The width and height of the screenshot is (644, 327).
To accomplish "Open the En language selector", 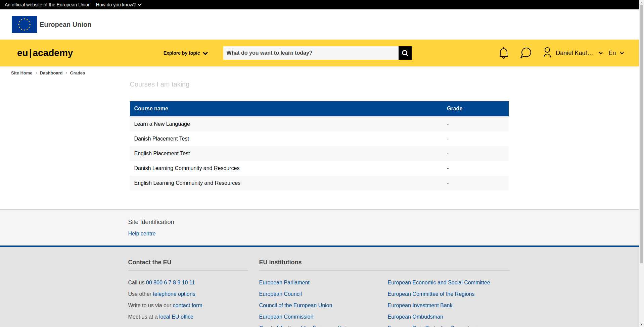I will click(x=616, y=53).
